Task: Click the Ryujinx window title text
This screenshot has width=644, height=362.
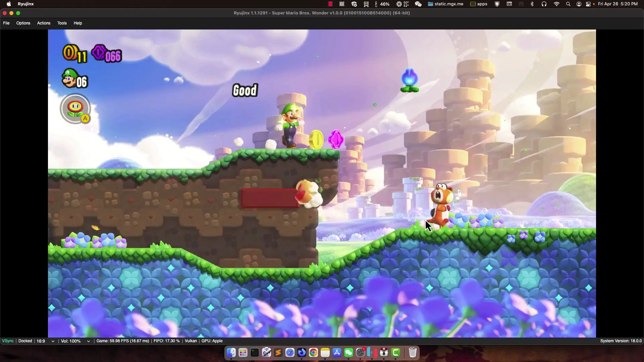Action: (322, 13)
